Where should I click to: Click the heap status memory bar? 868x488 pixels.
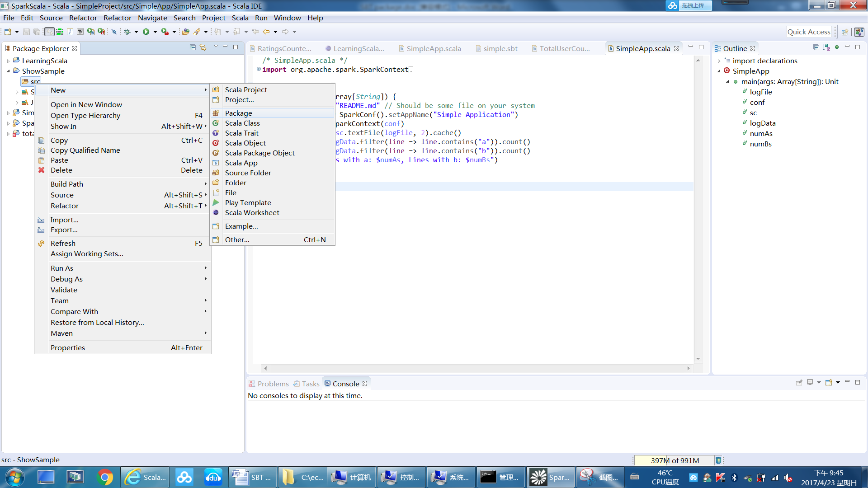(x=675, y=460)
